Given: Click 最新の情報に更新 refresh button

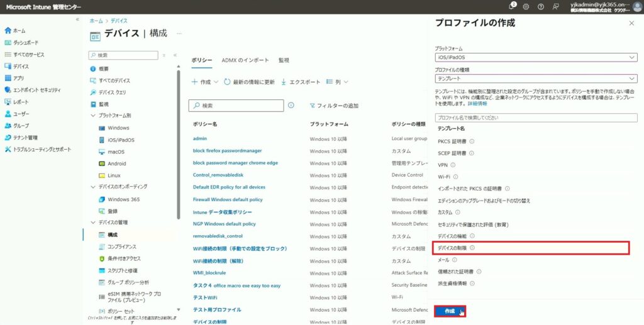Looking at the screenshot, I should [x=249, y=82].
